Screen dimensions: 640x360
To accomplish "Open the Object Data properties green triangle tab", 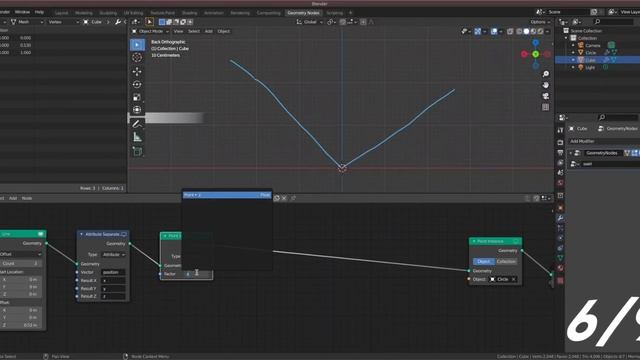I will click(x=560, y=258).
